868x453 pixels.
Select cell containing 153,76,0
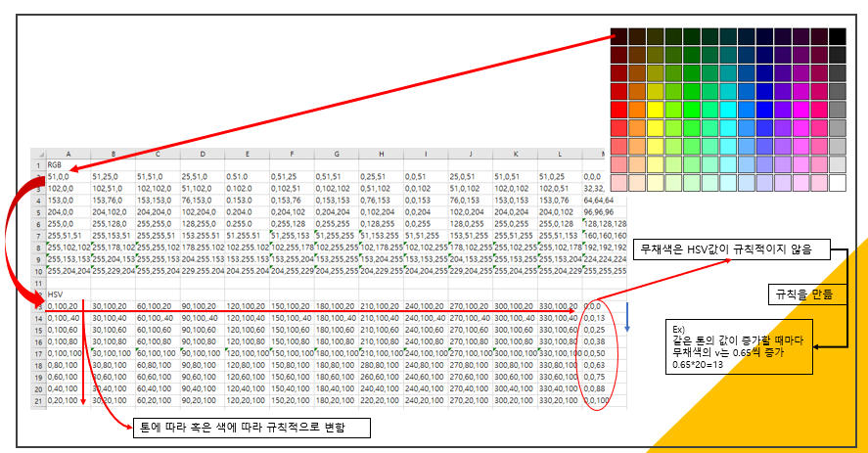[113, 201]
